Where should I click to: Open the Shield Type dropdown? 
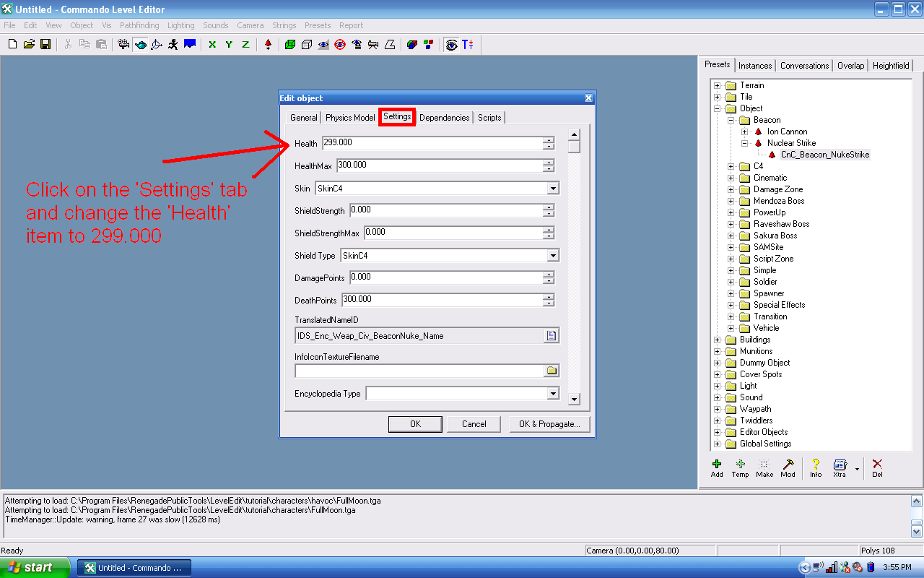pyautogui.click(x=553, y=256)
